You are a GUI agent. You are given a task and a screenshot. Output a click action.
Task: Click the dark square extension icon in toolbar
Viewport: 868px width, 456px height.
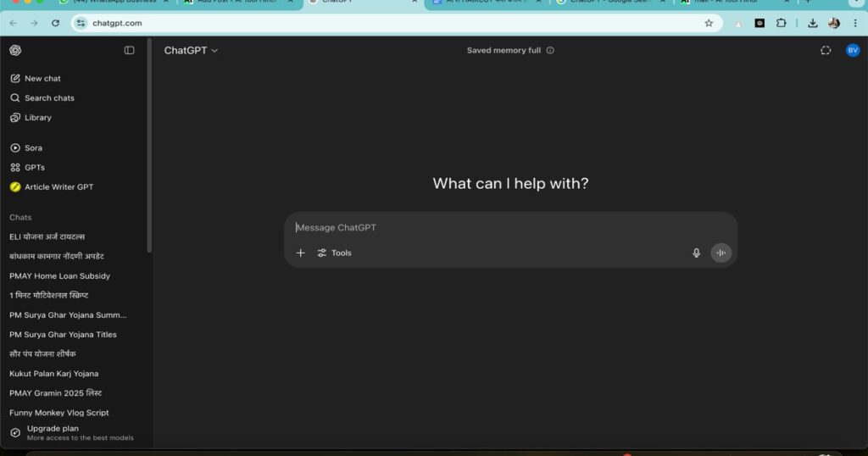[759, 23]
